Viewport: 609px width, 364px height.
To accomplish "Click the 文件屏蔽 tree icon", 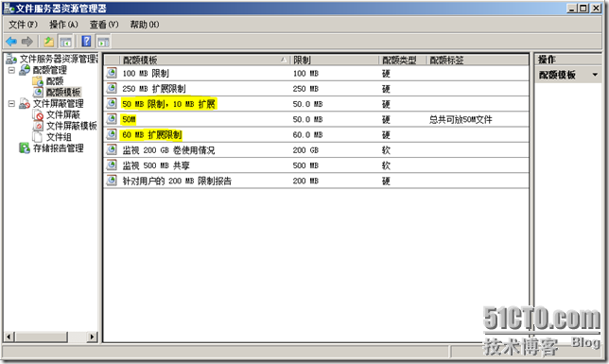I will (38, 115).
